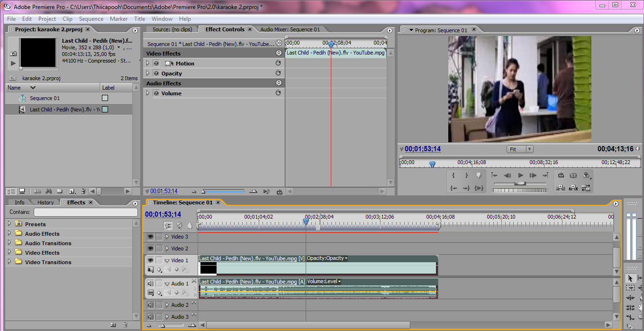Click the shuttle slider in Program monitor
Viewport: 644px width, 331px height.
pyautogui.click(x=520, y=183)
